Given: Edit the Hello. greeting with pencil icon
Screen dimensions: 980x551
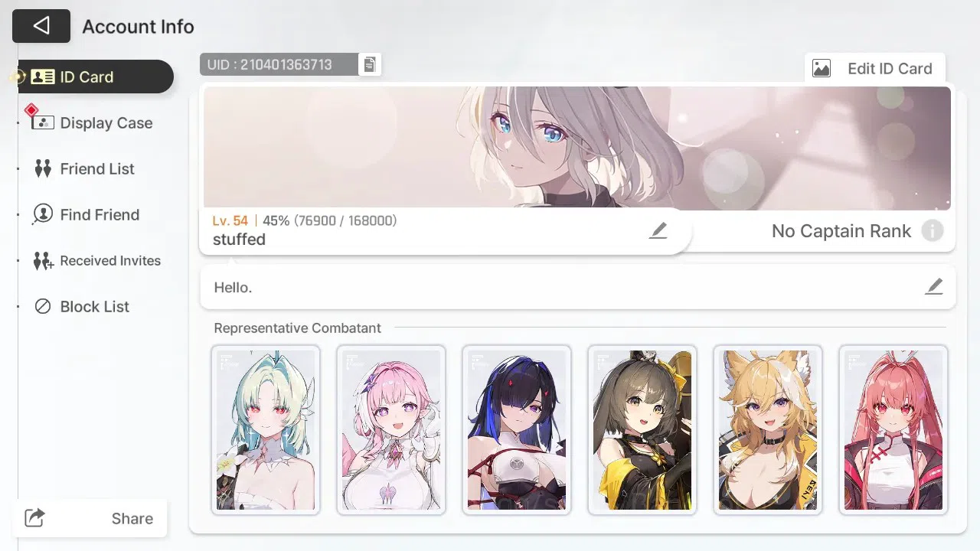Looking at the screenshot, I should click(934, 287).
